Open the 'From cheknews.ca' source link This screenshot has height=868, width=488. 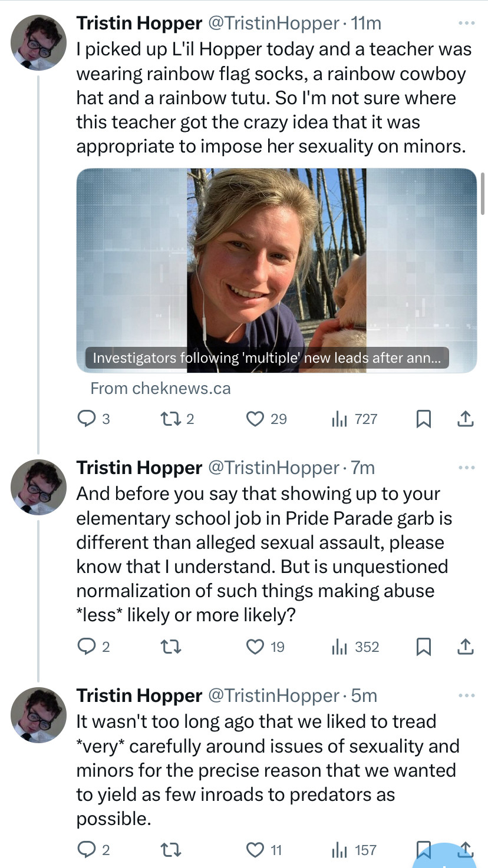(160, 389)
